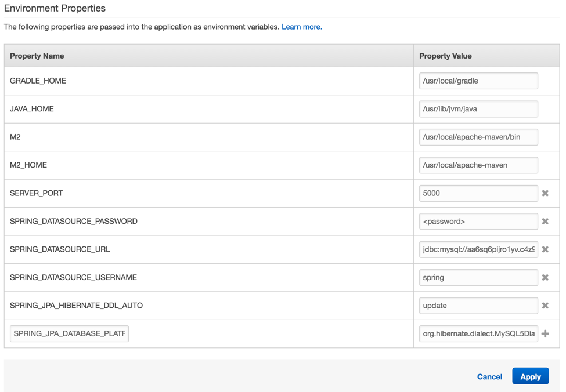Edit the new property name field
Viewport: 566px width, 392px height.
point(69,334)
